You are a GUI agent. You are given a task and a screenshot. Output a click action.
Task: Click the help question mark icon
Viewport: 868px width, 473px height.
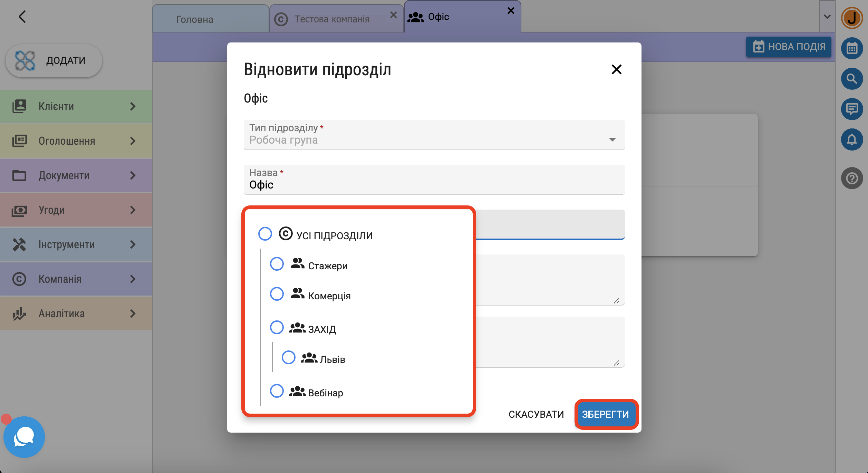click(x=852, y=178)
